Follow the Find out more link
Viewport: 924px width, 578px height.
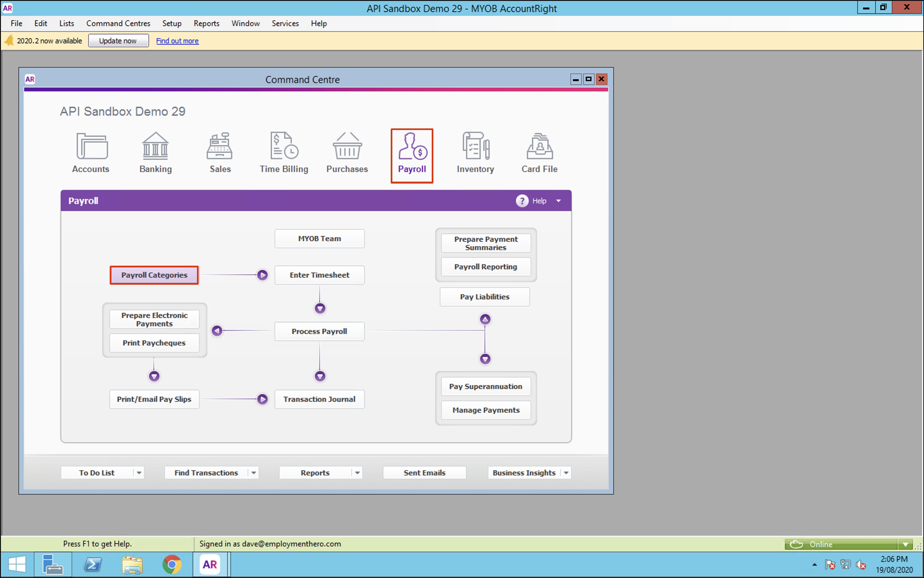177,41
